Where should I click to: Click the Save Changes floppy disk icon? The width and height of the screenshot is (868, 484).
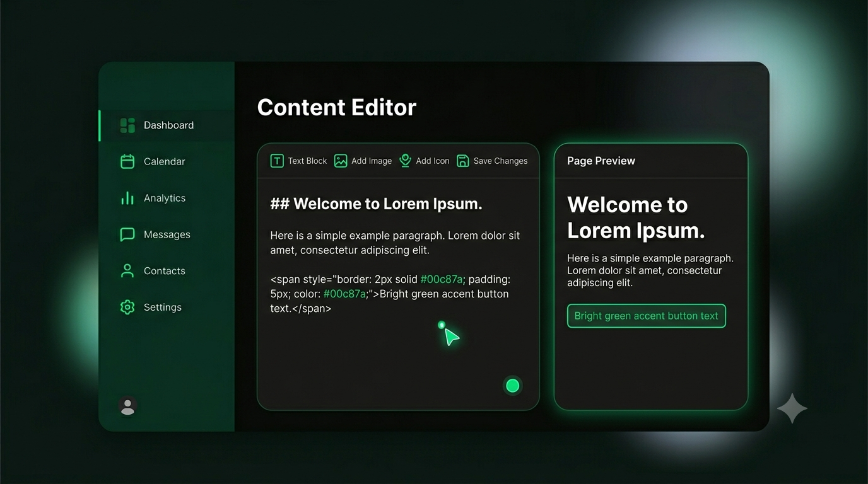point(463,161)
